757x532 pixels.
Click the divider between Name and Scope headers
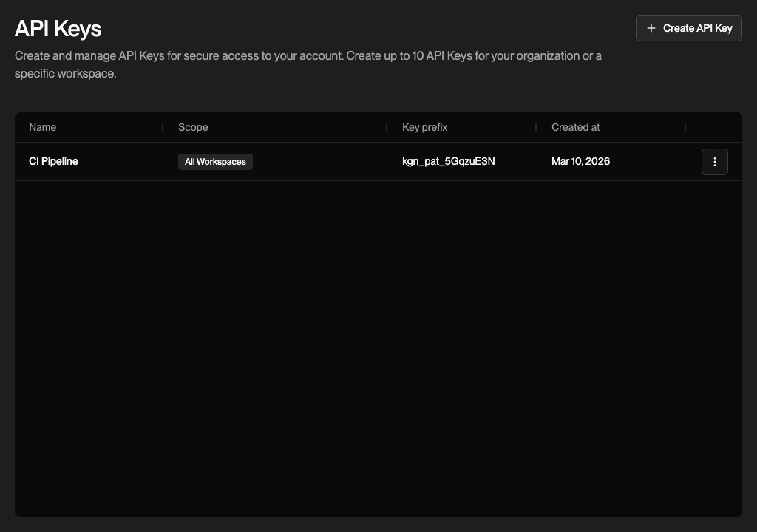click(163, 127)
